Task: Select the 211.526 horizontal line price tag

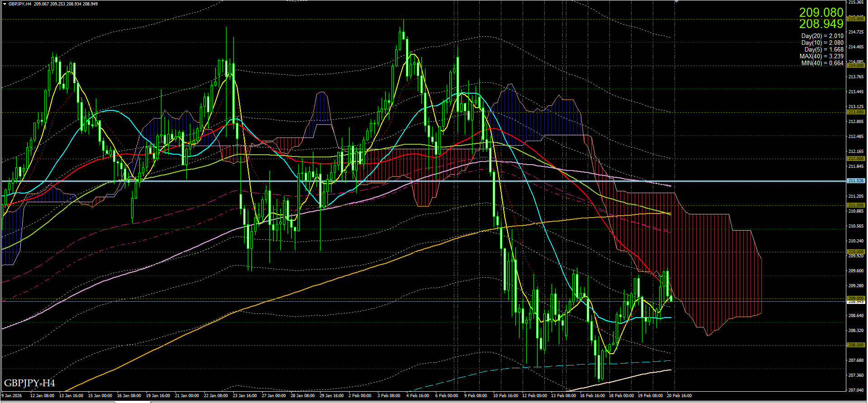Action: pyautogui.click(x=856, y=181)
